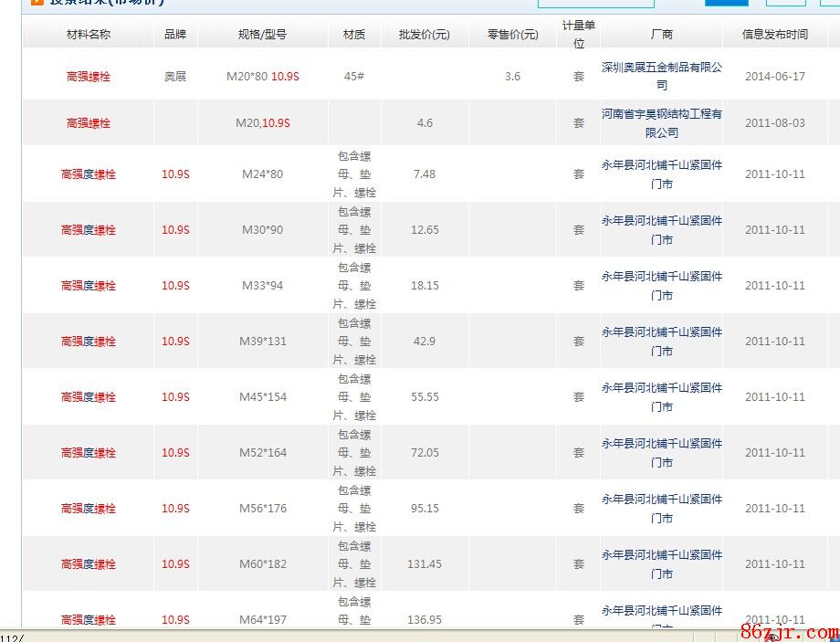Open 高强度螺栓 link in the M24*80 row
840x642 pixels.
click(89, 174)
